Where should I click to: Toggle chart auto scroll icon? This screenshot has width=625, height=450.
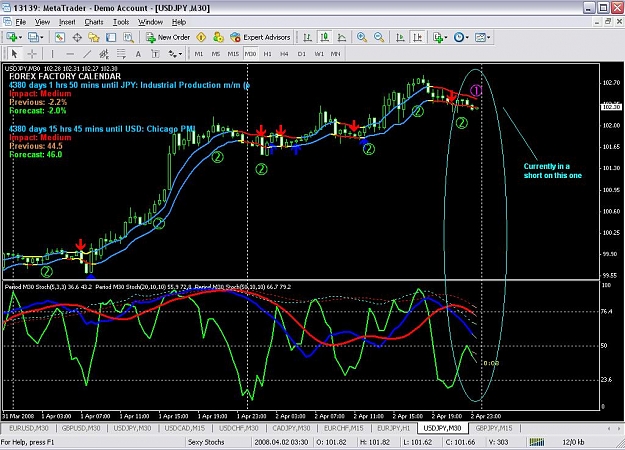click(400, 37)
